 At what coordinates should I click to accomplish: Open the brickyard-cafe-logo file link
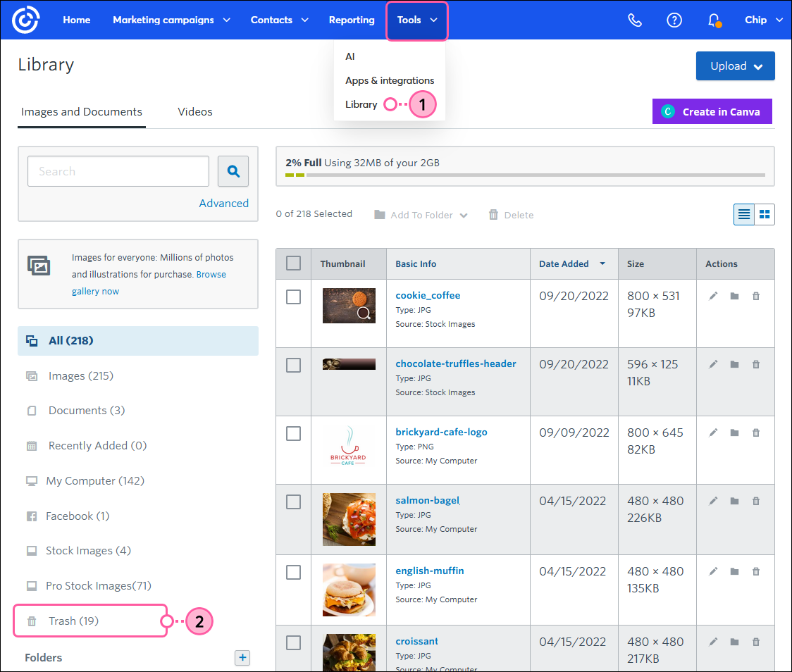[x=442, y=432]
